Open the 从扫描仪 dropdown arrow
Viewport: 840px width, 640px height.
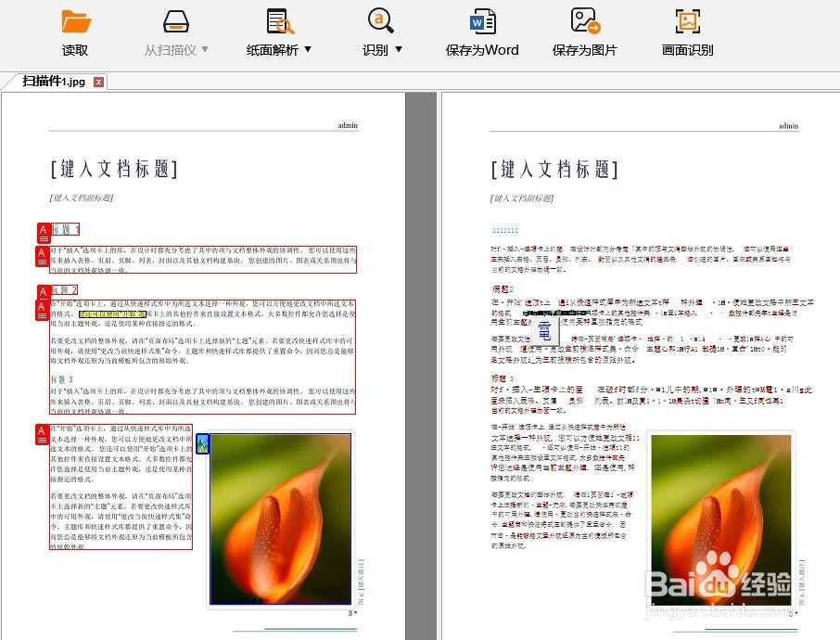(x=203, y=50)
